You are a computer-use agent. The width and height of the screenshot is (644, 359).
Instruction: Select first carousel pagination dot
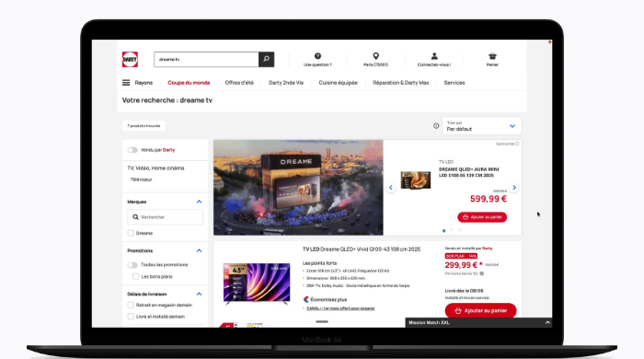[x=444, y=230]
